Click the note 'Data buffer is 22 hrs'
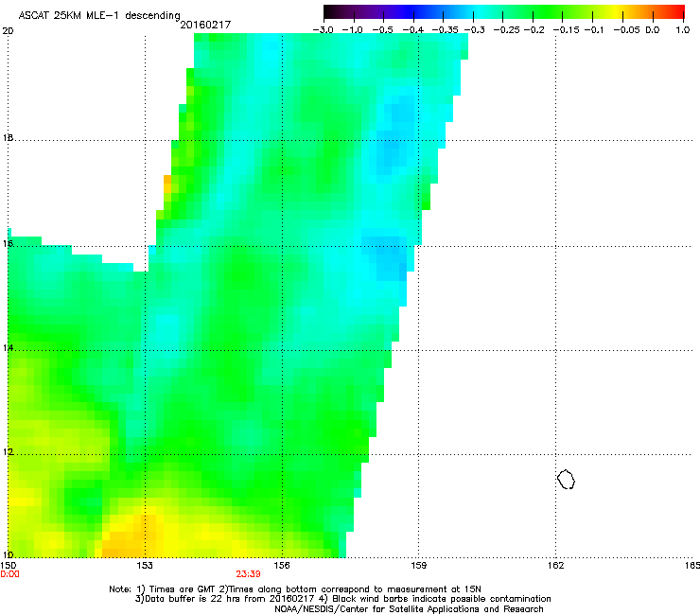The height and width of the screenshot is (615, 700). tap(193, 599)
